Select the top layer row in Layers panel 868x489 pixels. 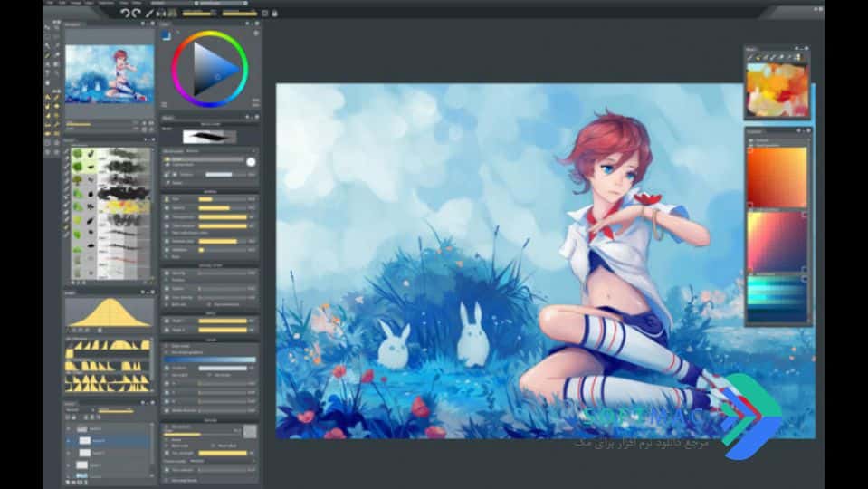click(109, 429)
